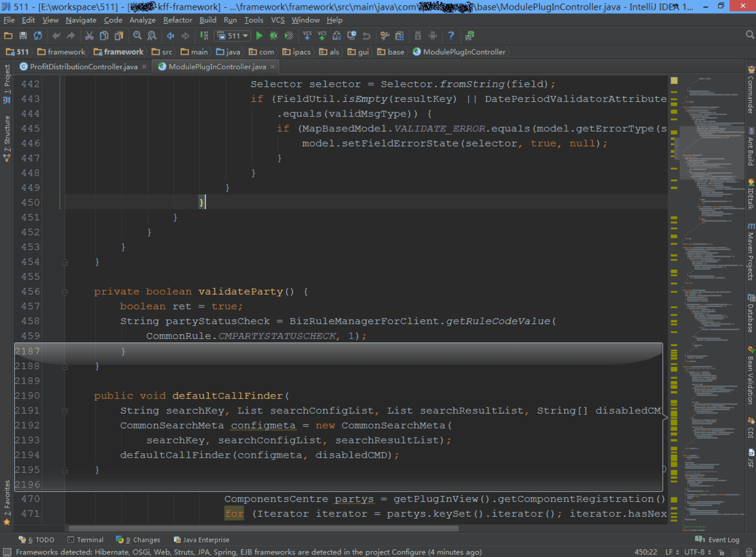Image resolution: width=756 pixels, height=557 pixels.
Task: Open the Event Log
Action: tap(718, 540)
